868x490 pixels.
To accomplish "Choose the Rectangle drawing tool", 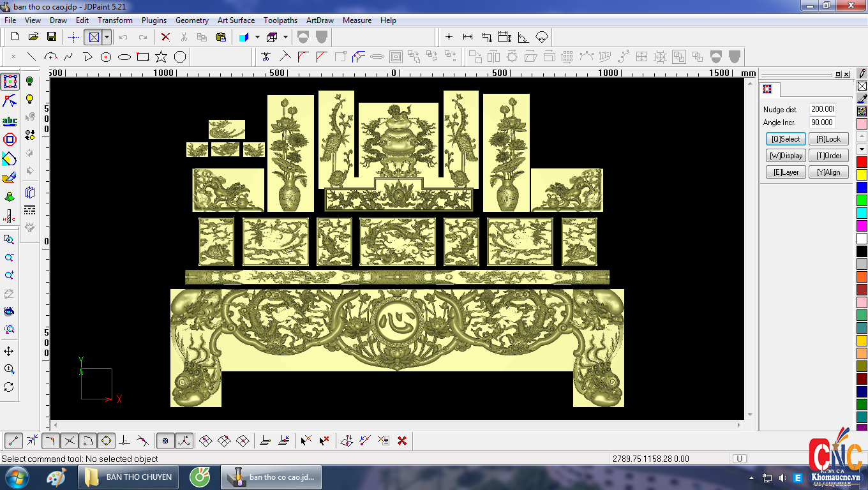I will tap(143, 57).
